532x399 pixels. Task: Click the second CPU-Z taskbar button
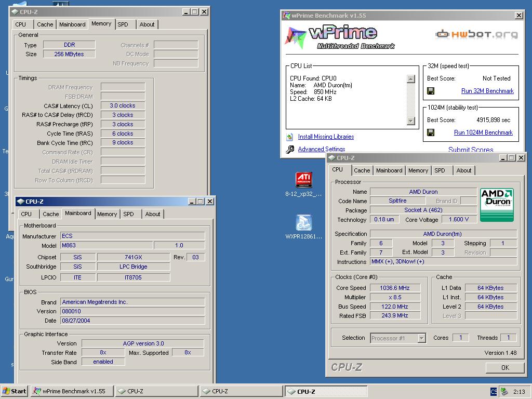(241, 391)
